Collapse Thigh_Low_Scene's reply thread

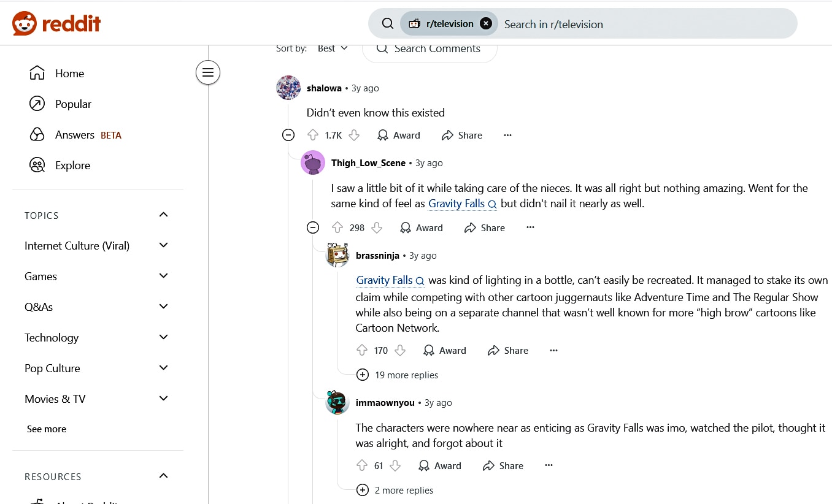313,228
